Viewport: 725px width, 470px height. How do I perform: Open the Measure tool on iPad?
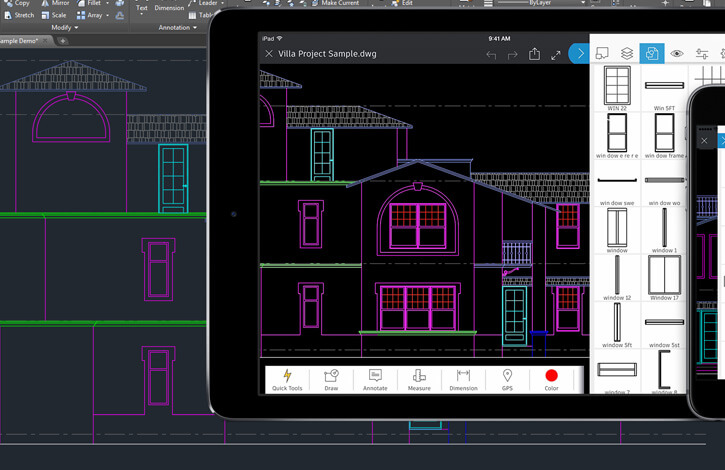tap(419, 380)
